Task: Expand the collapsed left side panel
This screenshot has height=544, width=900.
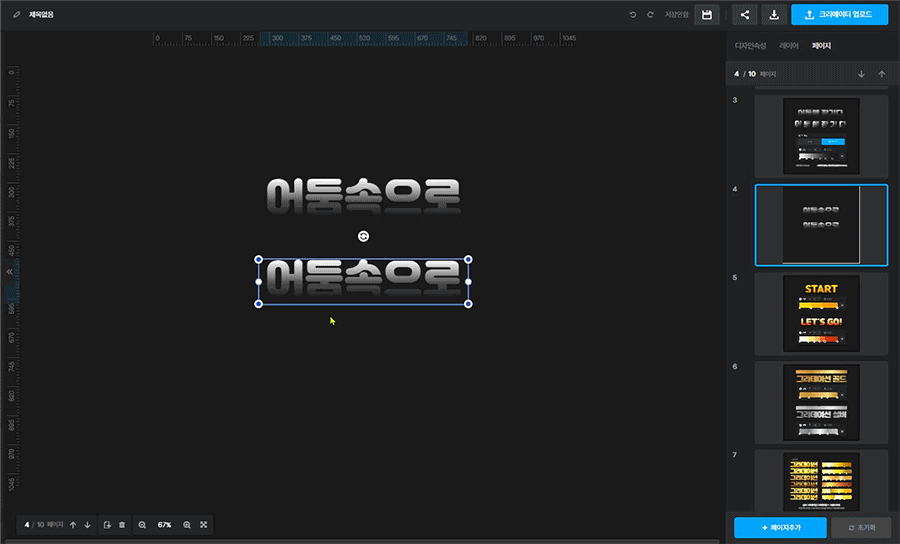Action: (x=8, y=271)
